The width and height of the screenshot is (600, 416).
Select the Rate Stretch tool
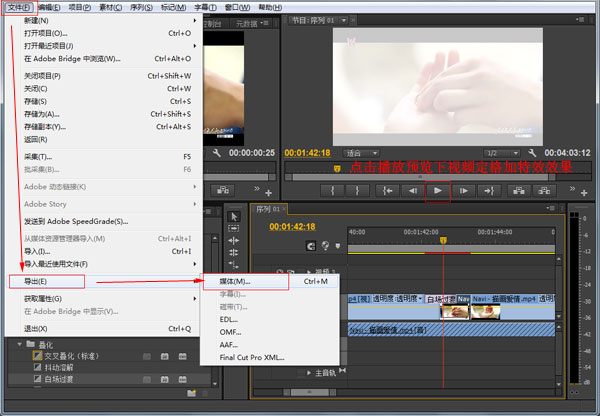point(234,264)
